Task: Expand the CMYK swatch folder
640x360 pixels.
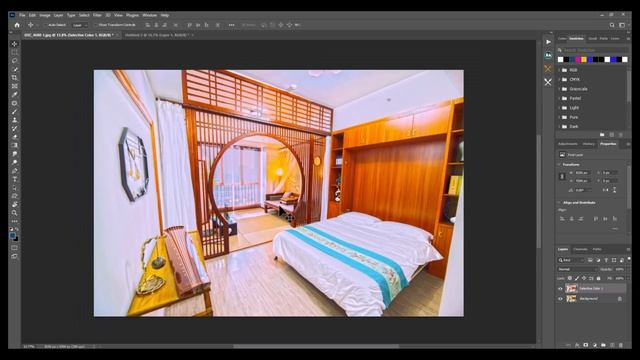Action: (559, 80)
